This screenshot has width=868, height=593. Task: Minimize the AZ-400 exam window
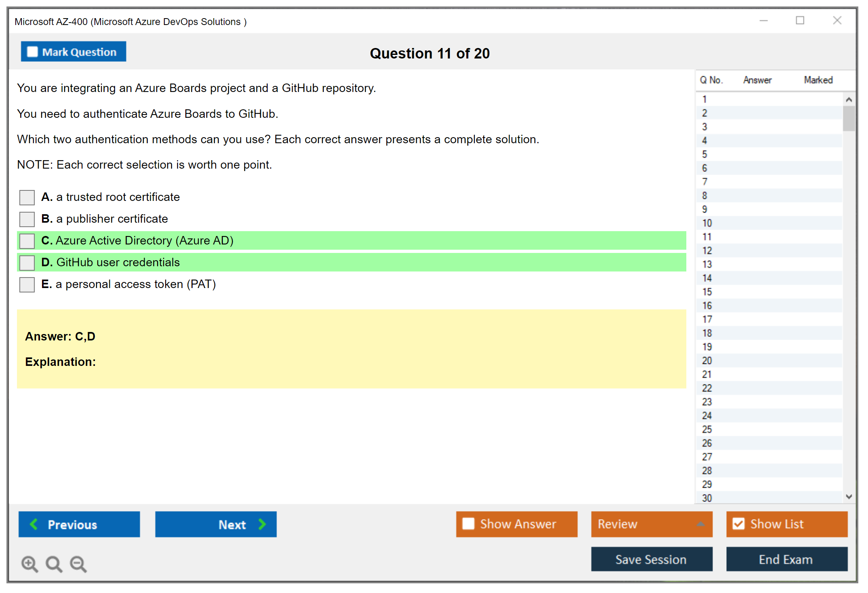click(x=763, y=21)
